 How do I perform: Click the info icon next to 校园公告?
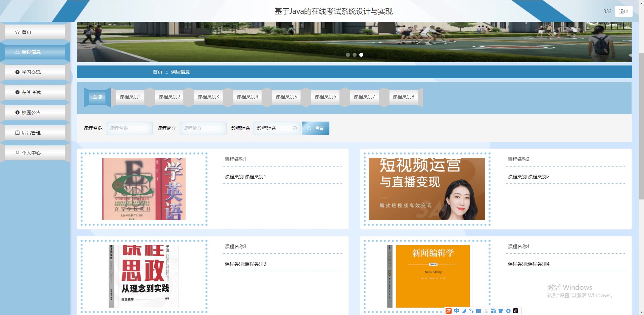[17, 113]
